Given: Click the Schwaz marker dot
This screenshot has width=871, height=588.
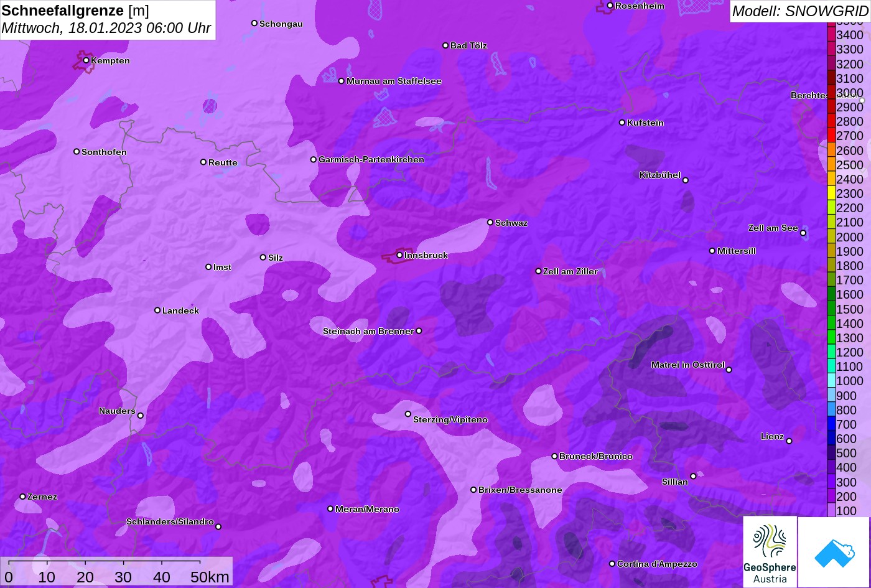Looking at the screenshot, I should (x=490, y=222).
